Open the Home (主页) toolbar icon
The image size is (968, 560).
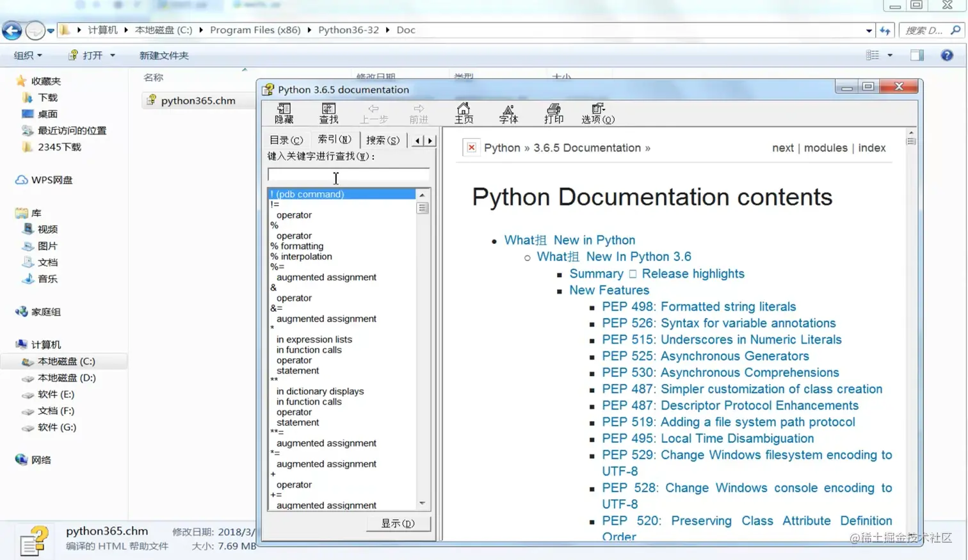[464, 113]
